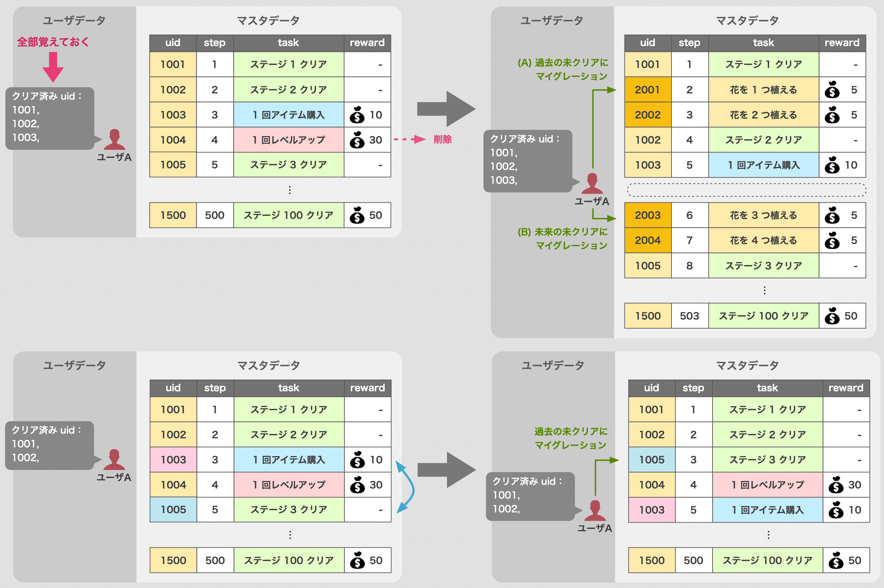Click the reward column header of the top-left table
This screenshot has height=588, width=884.
[x=367, y=42]
